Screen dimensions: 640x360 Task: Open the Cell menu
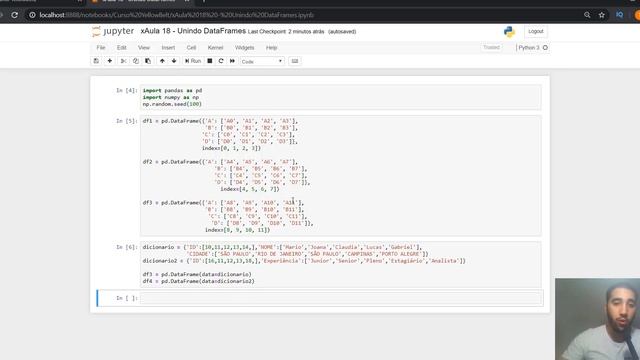point(191,48)
